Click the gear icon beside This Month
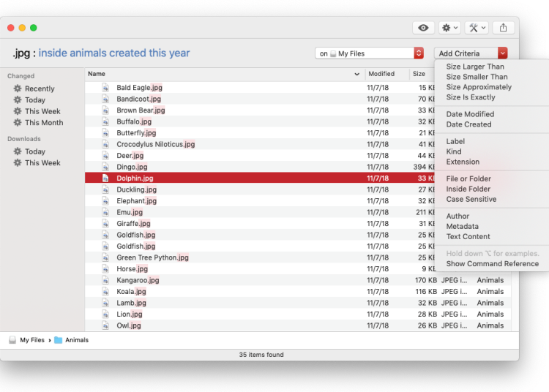This screenshot has width=549, height=392. click(x=18, y=123)
